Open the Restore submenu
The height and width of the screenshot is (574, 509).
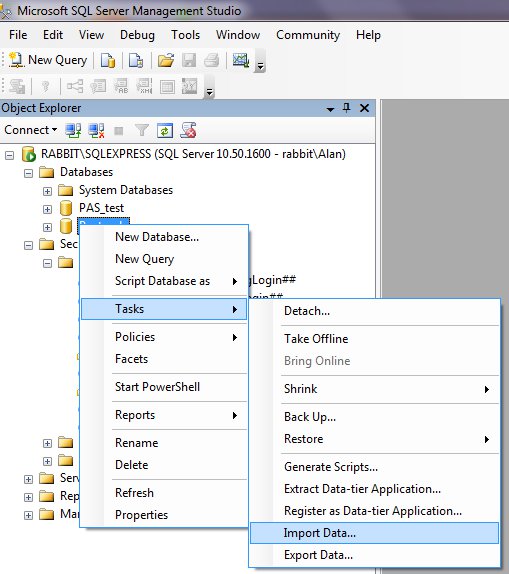click(374, 439)
